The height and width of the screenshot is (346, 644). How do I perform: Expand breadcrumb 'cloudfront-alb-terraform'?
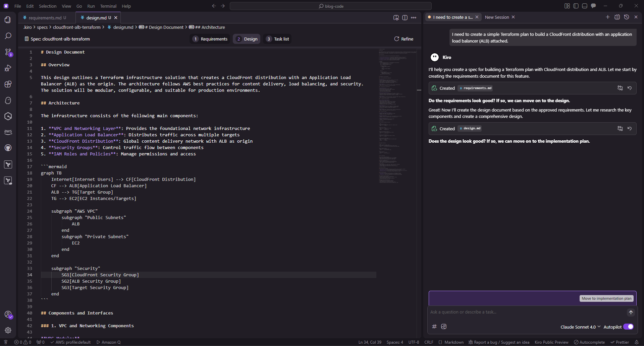coord(77,27)
